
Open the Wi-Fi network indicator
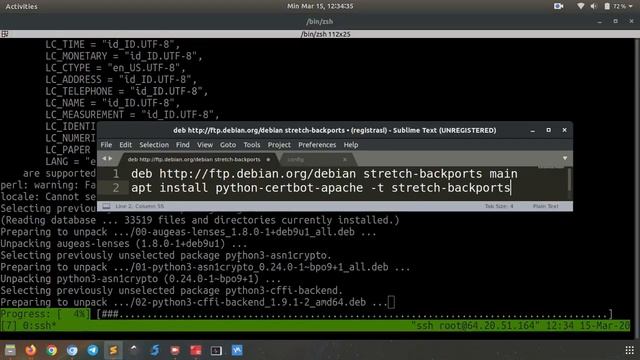pyautogui.click(x=580, y=6)
